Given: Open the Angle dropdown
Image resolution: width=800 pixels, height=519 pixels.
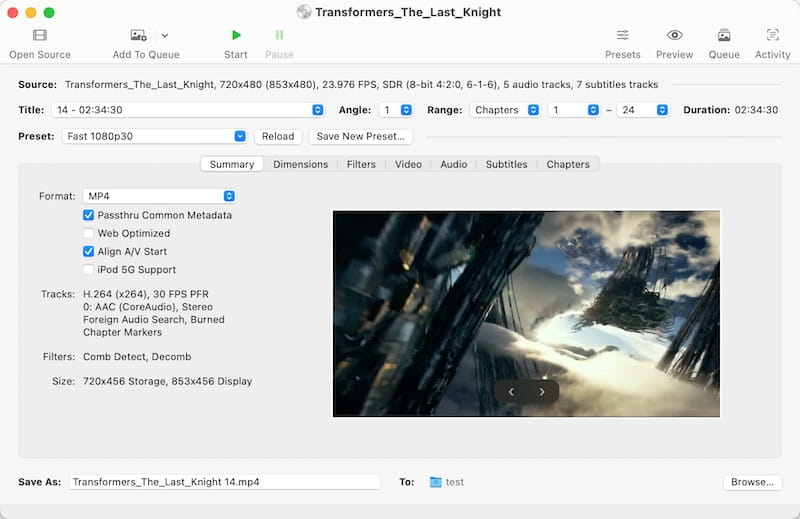Looking at the screenshot, I should pos(396,110).
